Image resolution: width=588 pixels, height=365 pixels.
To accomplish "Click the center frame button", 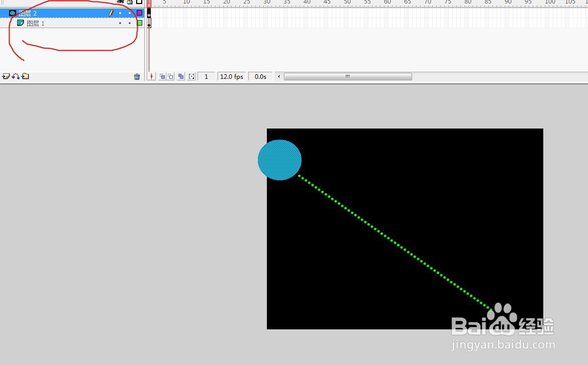I will pos(151,76).
